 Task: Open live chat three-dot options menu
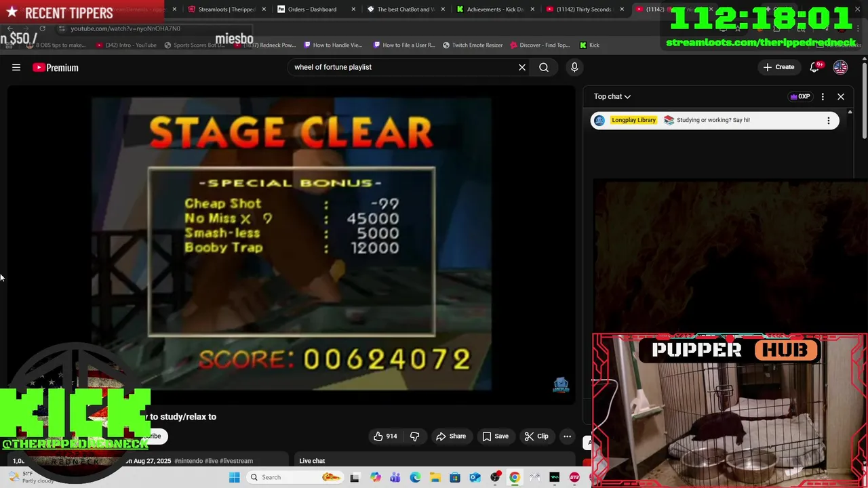pyautogui.click(x=823, y=96)
